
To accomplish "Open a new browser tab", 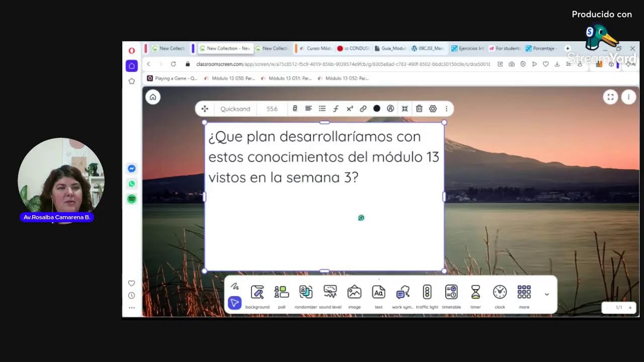I will pyautogui.click(x=568, y=48).
